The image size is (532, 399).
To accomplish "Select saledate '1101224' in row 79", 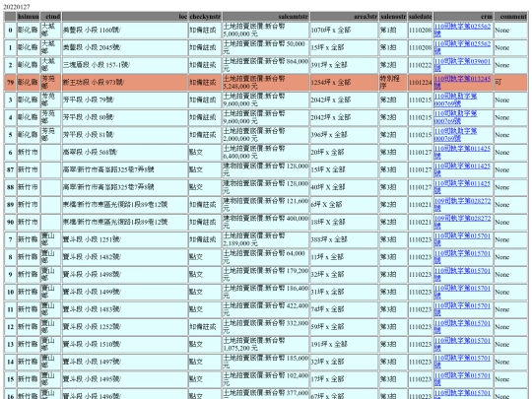I will coord(420,82).
